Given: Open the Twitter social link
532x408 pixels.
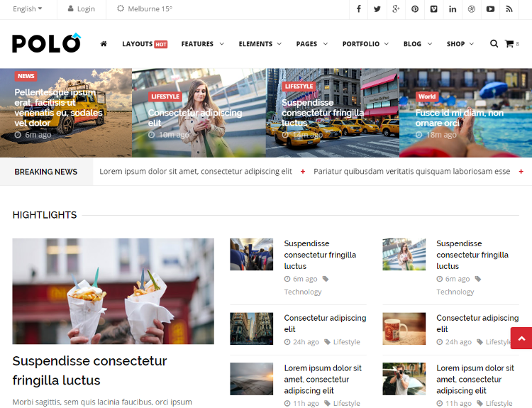Looking at the screenshot, I should pyautogui.click(x=377, y=9).
